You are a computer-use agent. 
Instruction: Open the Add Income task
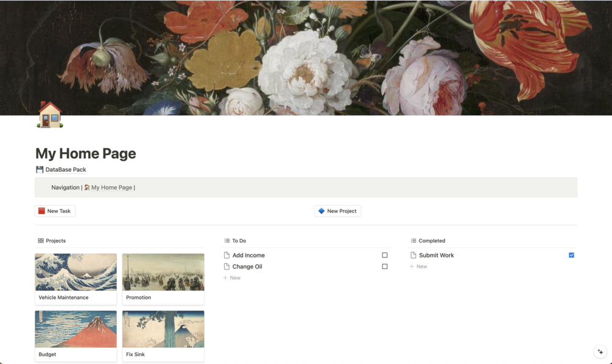coord(248,255)
